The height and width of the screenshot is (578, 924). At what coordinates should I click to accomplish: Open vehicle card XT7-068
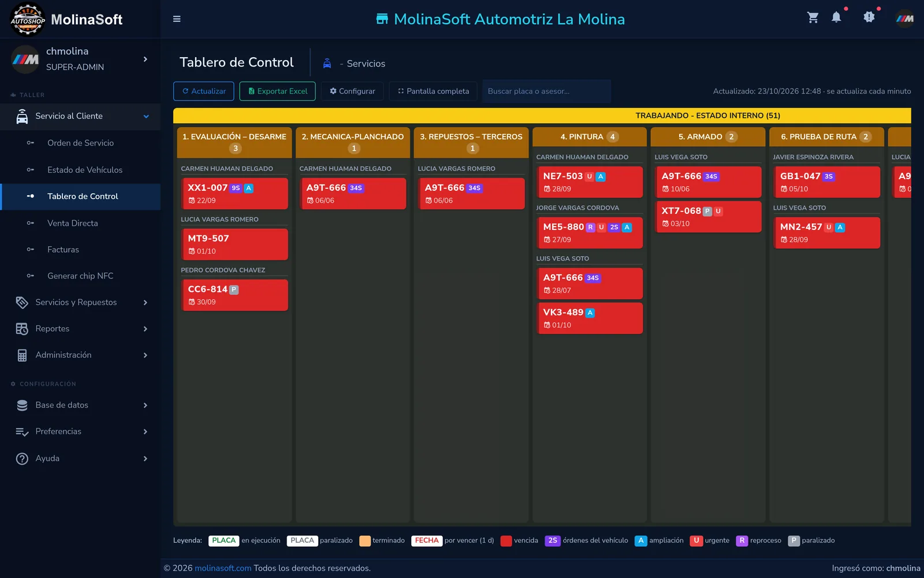708,217
